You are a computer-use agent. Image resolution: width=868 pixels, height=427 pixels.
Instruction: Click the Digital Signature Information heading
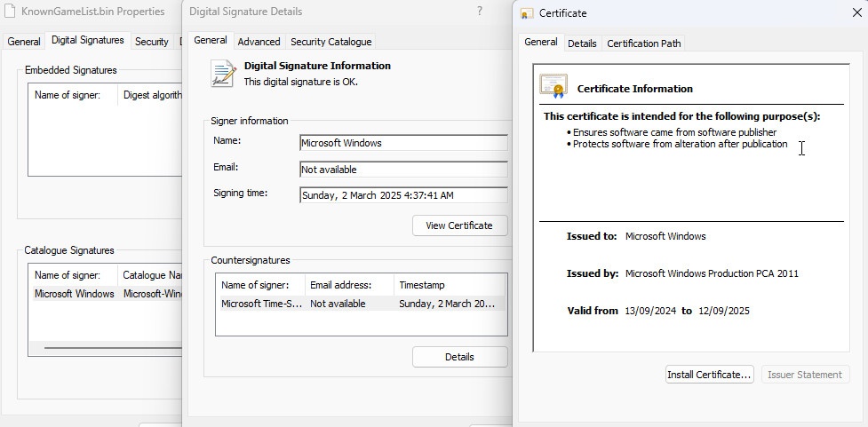click(x=317, y=66)
